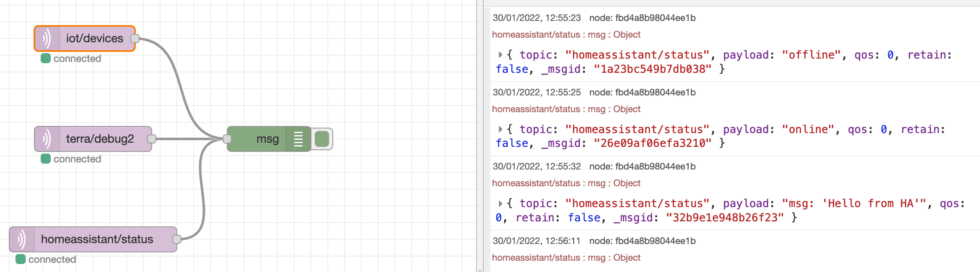Click the MQTT icon on iot/devices node
Screen dimensions: 980x272
(x=47, y=38)
